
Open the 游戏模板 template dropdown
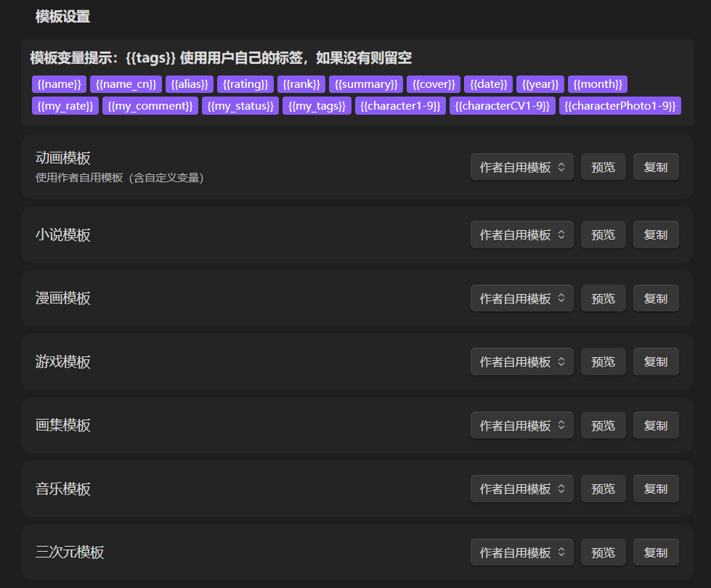click(x=522, y=362)
